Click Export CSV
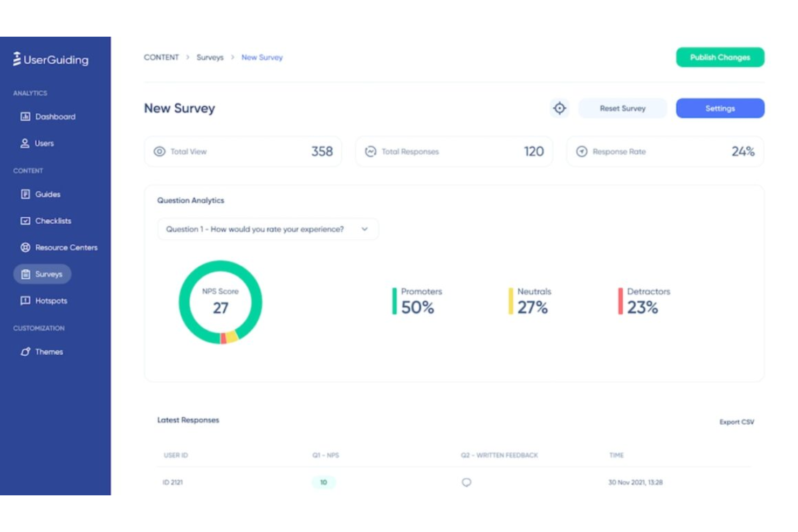Viewport: 798px width, 532px height. pos(737,422)
